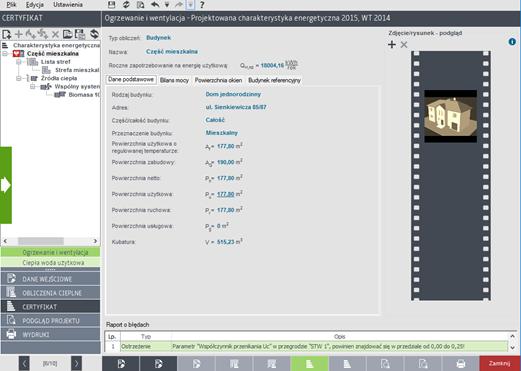Open the Edycja menu

pyautogui.click(x=35, y=5)
